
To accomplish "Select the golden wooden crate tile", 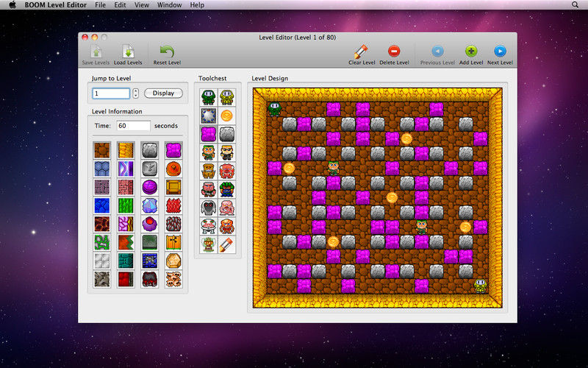I will pos(173,187).
